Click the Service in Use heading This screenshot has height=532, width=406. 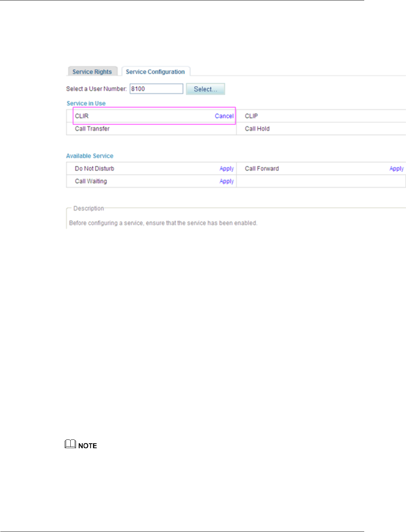tap(86, 103)
